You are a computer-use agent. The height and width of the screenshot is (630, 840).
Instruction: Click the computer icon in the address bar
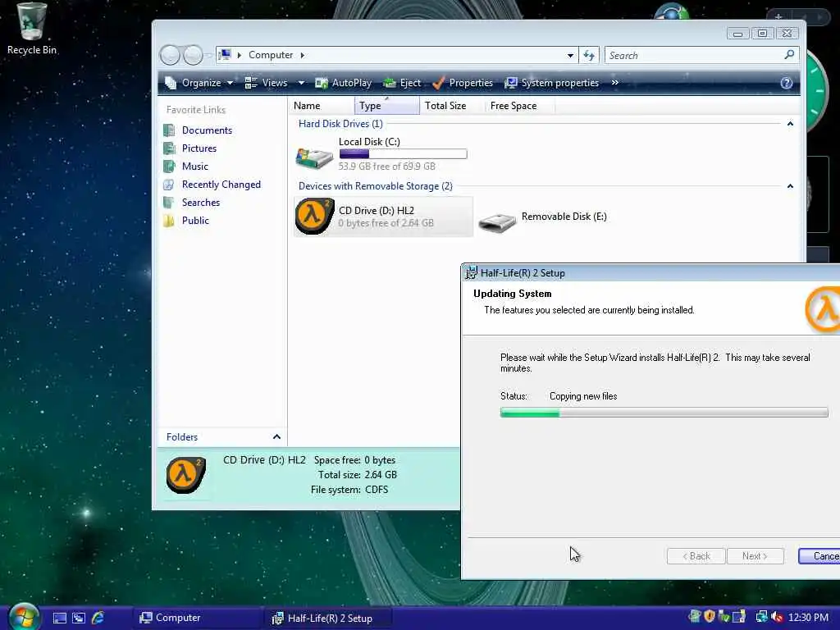point(225,55)
